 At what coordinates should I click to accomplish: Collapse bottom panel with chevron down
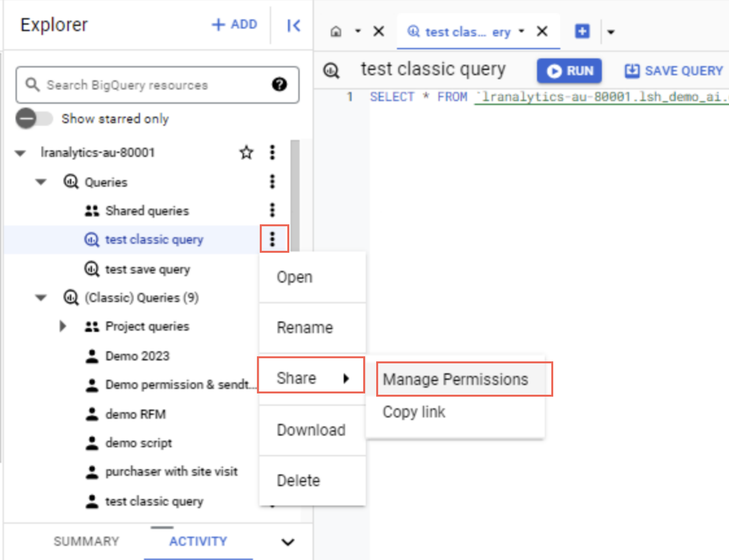point(288,542)
